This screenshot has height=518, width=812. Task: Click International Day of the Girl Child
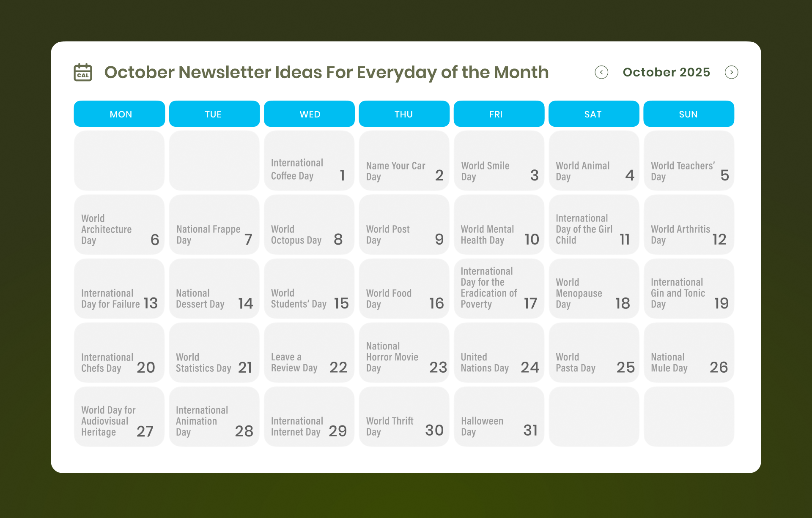coord(594,224)
